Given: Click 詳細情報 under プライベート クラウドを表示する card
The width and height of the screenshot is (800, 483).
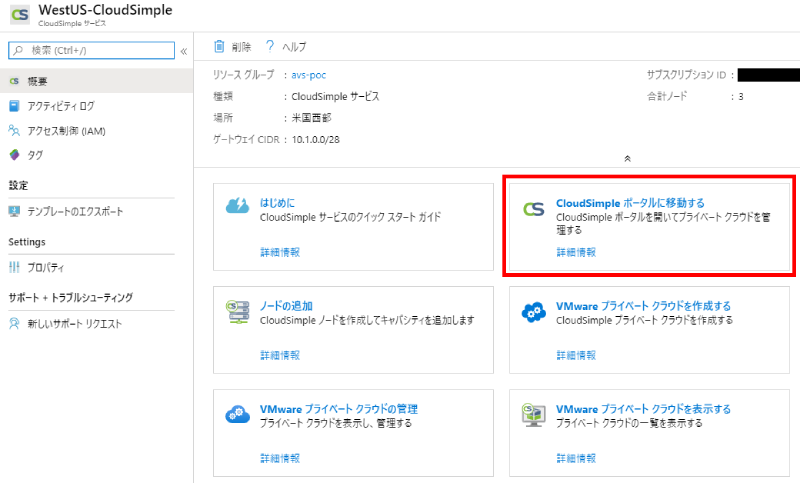Looking at the screenshot, I should pos(576,458).
